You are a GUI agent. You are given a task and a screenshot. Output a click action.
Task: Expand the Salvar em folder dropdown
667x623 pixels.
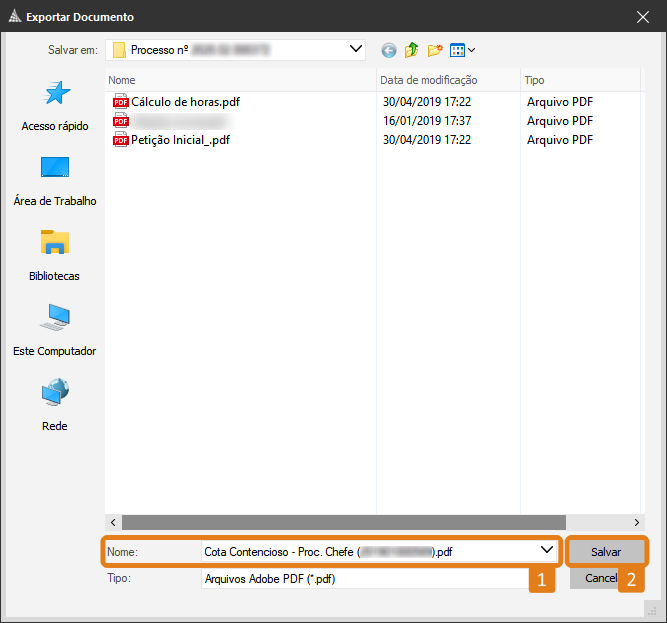click(356, 49)
